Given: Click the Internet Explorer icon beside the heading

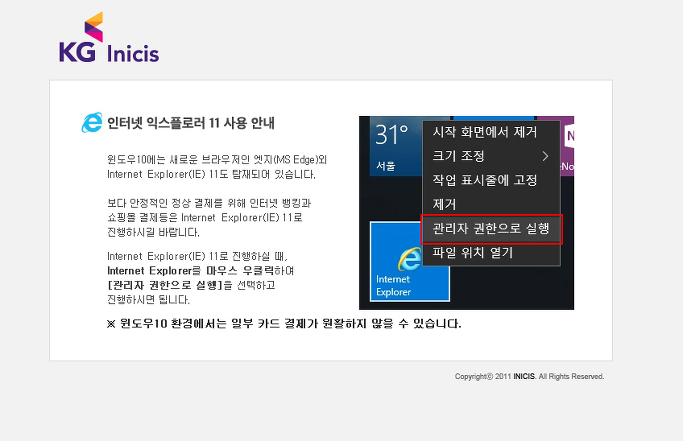Looking at the screenshot, I should point(92,122).
